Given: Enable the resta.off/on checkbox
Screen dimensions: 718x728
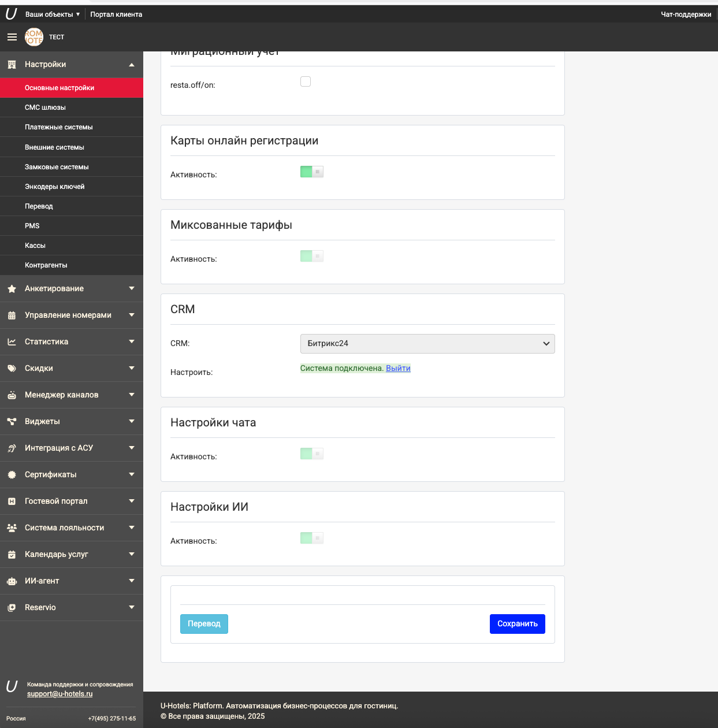Looking at the screenshot, I should (306, 81).
